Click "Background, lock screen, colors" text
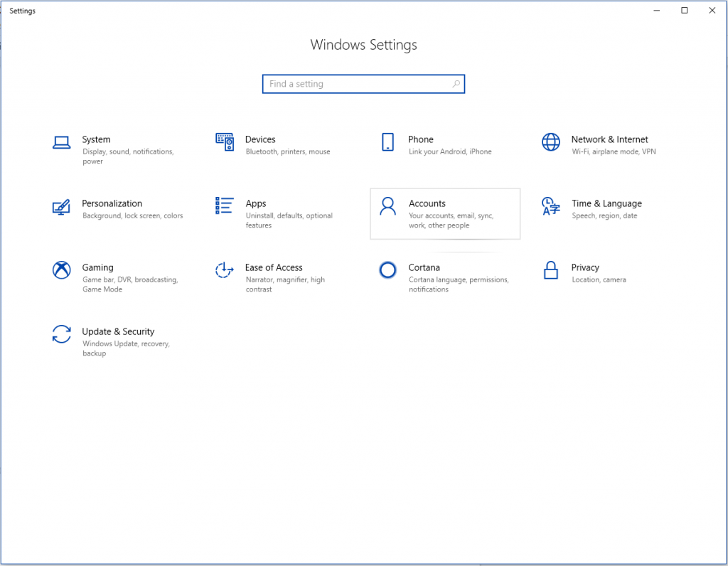This screenshot has width=728, height=566. click(x=132, y=216)
